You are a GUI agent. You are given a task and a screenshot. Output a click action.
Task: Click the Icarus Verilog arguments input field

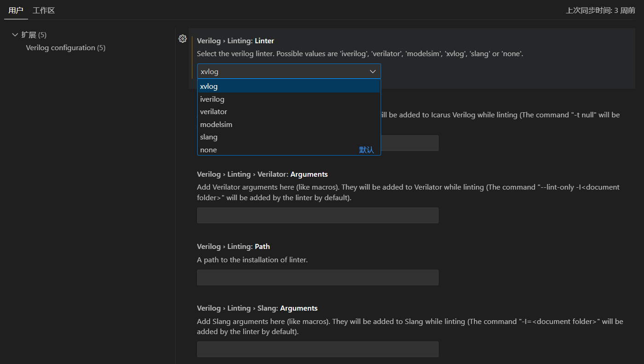409,143
